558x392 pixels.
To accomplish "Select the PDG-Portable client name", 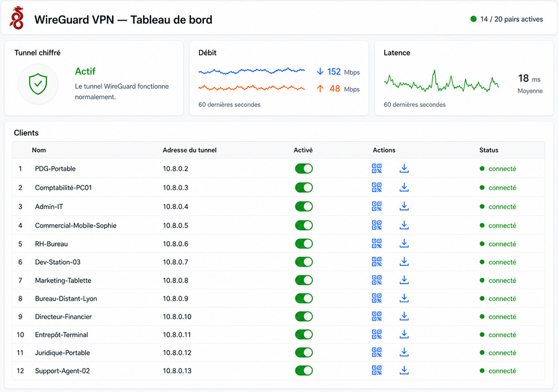I will tap(55, 169).
